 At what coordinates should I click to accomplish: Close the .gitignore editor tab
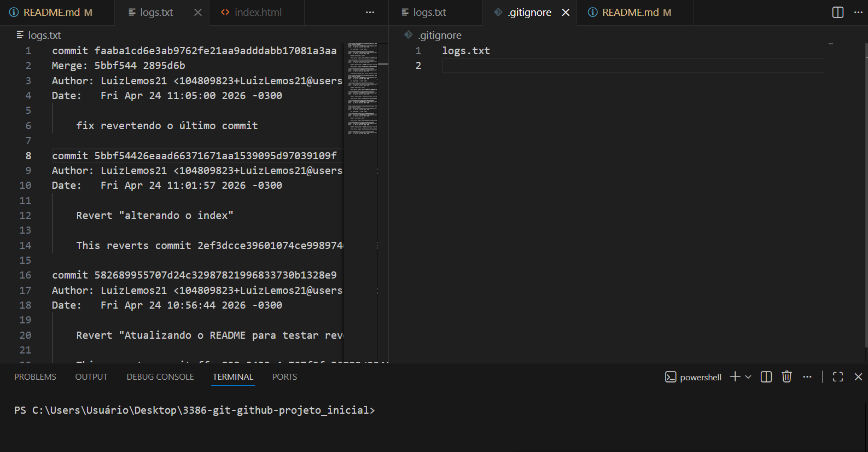pyautogui.click(x=566, y=12)
